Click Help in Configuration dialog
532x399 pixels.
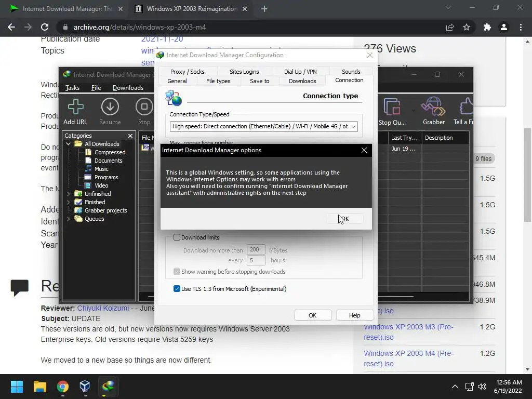click(x=354, y=315)
